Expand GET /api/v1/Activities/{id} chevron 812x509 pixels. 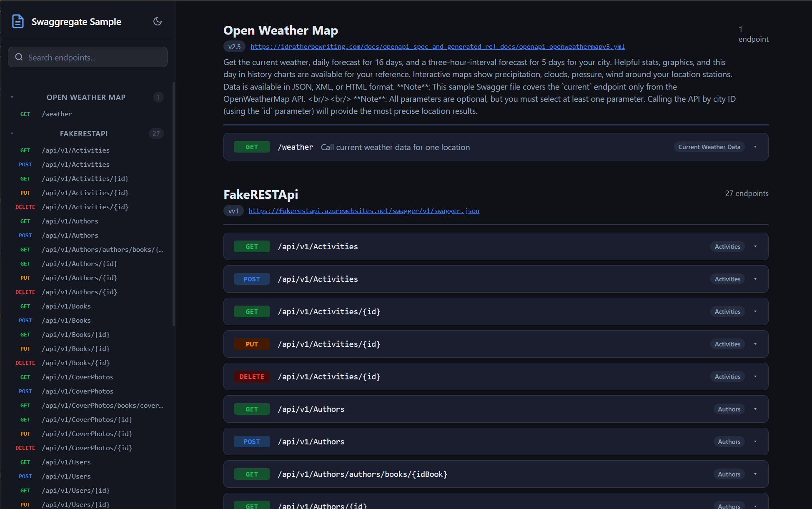(755, 311)
